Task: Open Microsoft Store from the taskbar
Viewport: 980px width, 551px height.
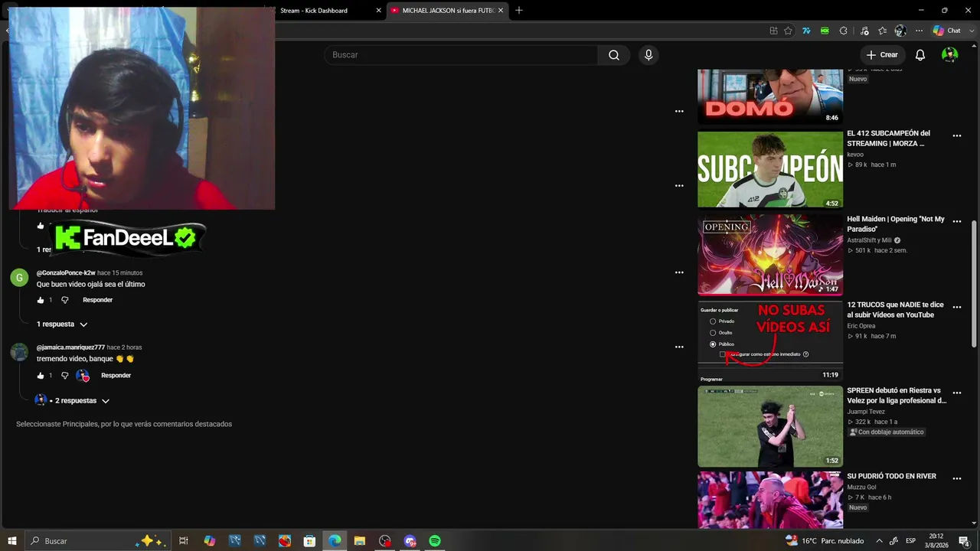Action: point(309,541)
